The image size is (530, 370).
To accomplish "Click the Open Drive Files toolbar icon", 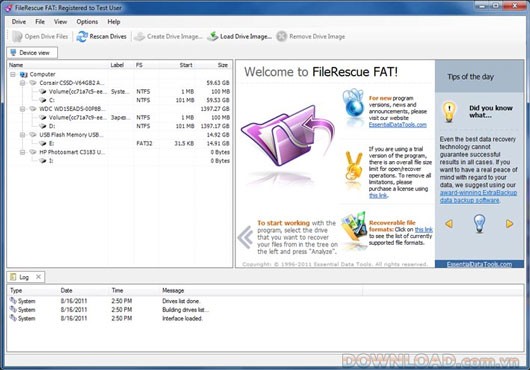I will pos(17,36).
